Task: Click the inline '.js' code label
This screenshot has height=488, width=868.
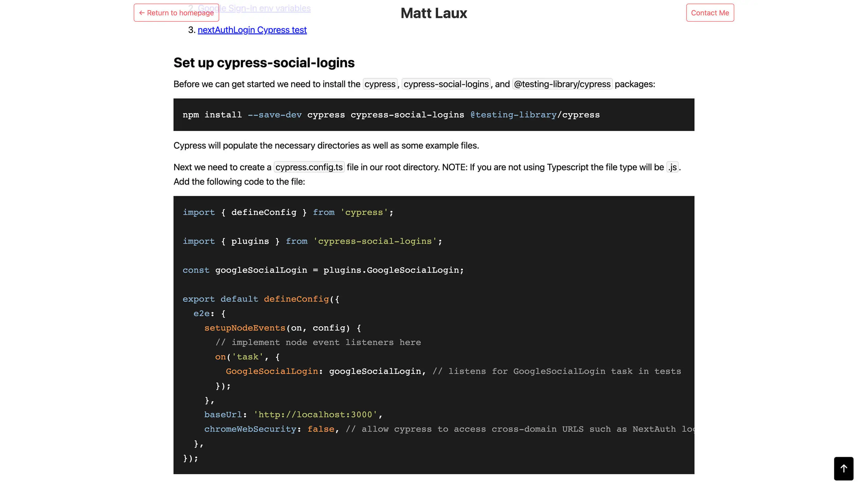Action: [x=672, y=167]
